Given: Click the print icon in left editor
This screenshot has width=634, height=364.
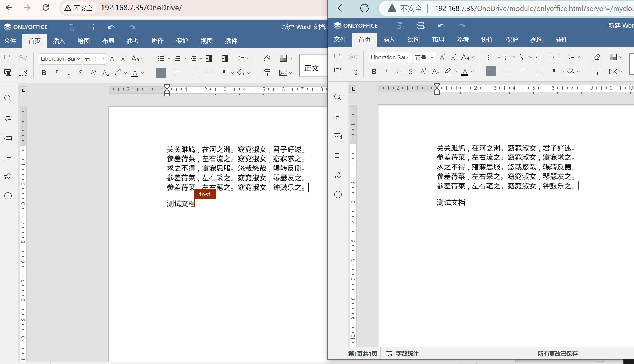Looking at the screenshot, I should [91, 27].
